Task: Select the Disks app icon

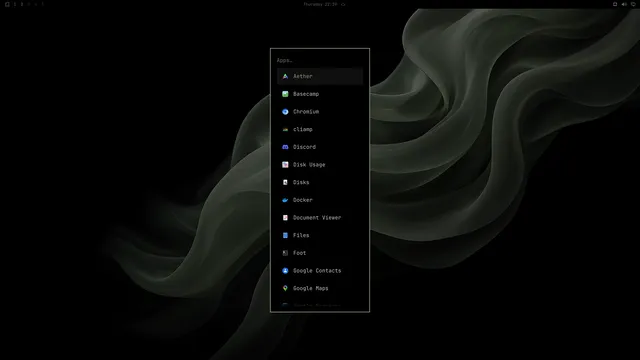Action: click(285, 182)
